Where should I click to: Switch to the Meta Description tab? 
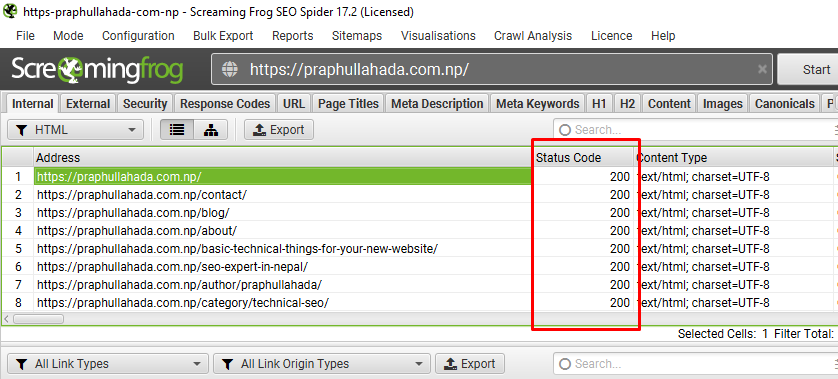point(437,104)
